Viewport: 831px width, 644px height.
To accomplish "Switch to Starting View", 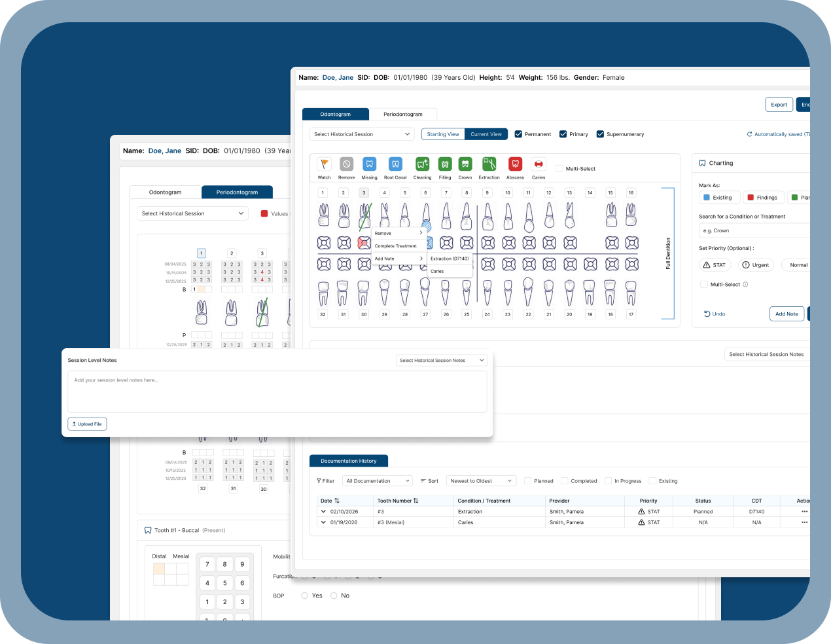I will [x=443, y=134].
